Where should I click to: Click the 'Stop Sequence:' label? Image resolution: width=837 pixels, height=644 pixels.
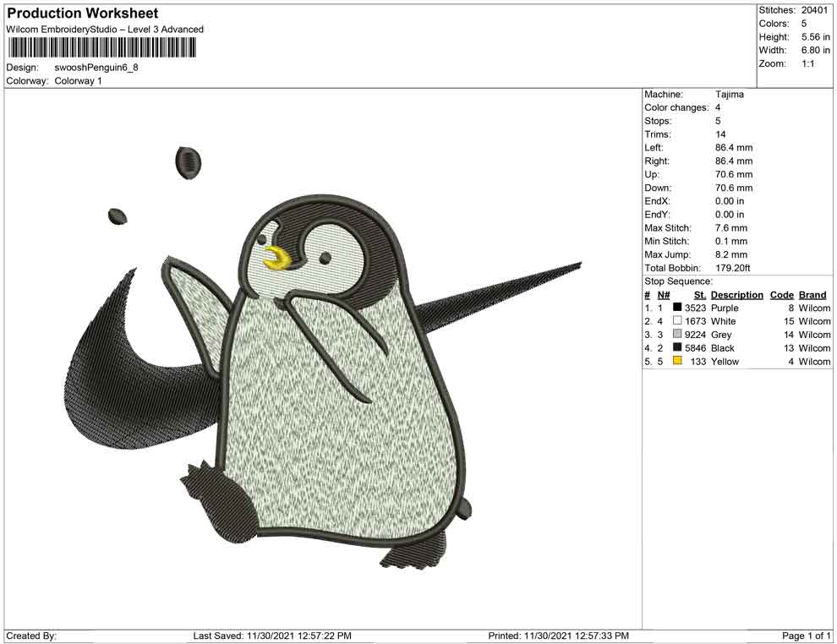pyautogui.click(x=678, y=281)
